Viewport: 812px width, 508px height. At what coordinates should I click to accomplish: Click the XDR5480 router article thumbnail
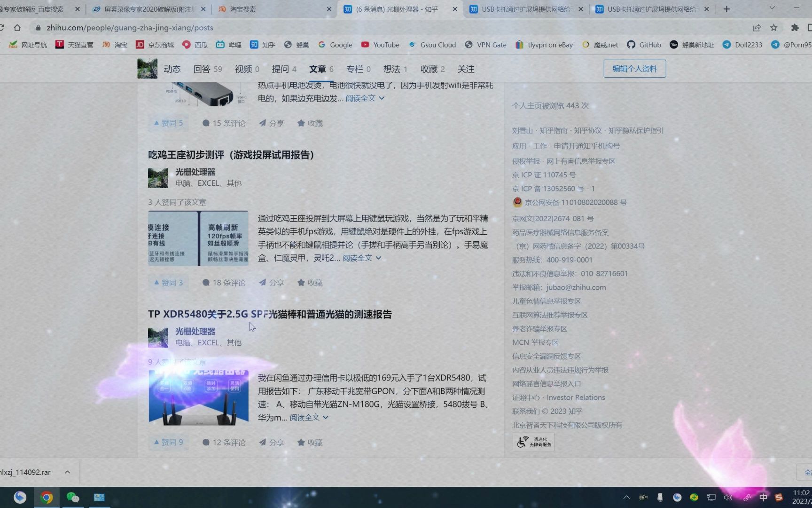198,397
